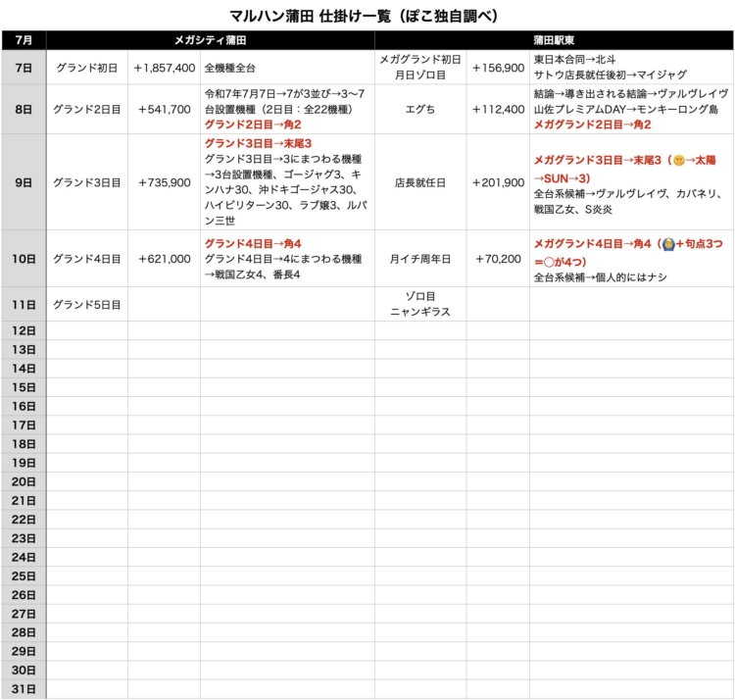
Task: Select the 15日 date cell
Action: pyautogui.click(x=24, y=387)
